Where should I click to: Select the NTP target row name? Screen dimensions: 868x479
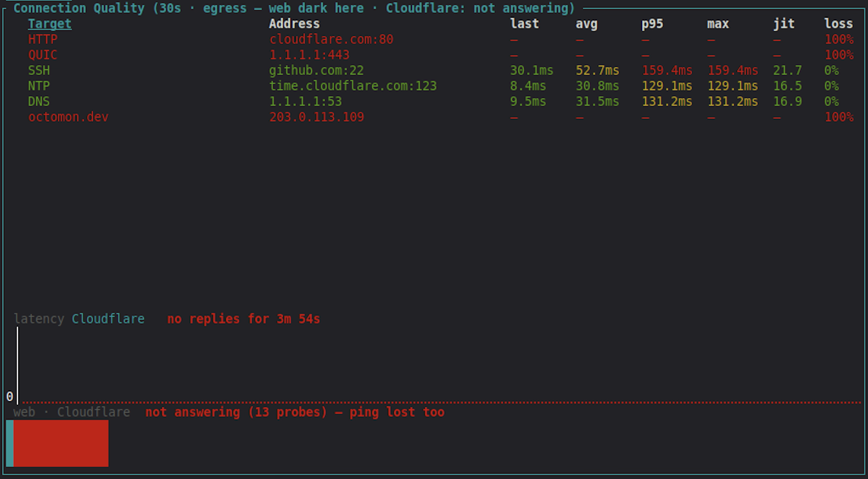tap(39, 86)
